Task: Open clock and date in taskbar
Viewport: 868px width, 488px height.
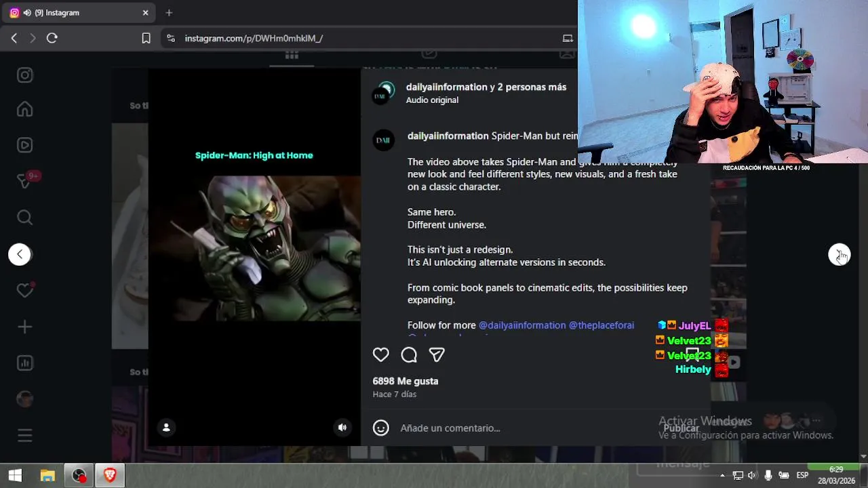Action: click(x=836, y=475)
